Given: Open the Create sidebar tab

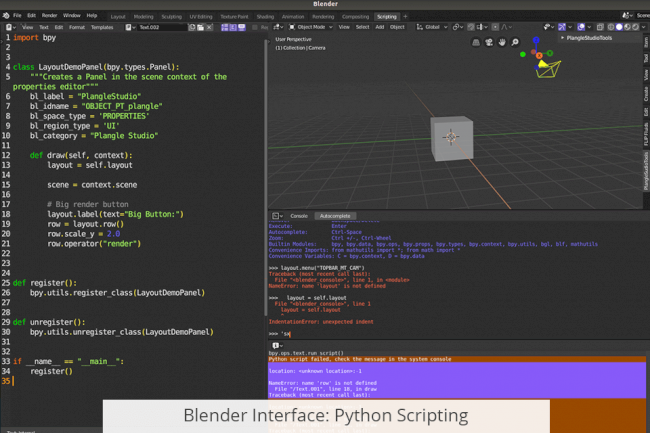Looking at the screenshot, I should click(x=646, y=94).
